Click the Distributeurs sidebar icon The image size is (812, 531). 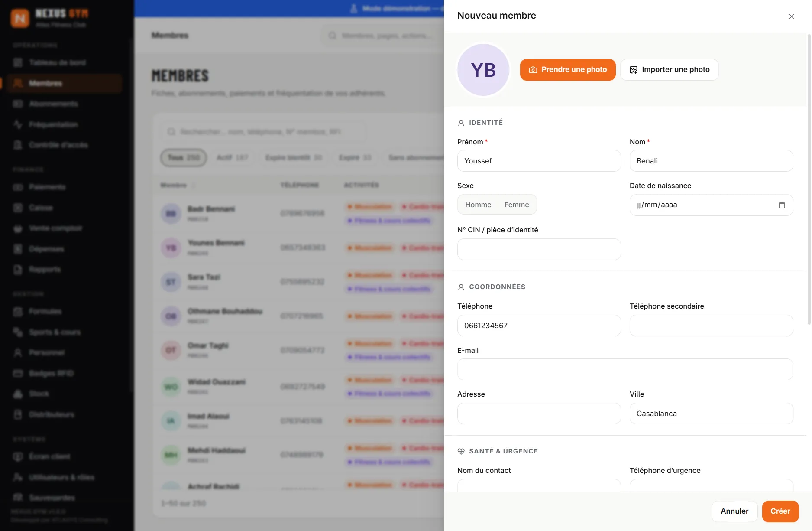pyautogui.click(x=18, y=415)
